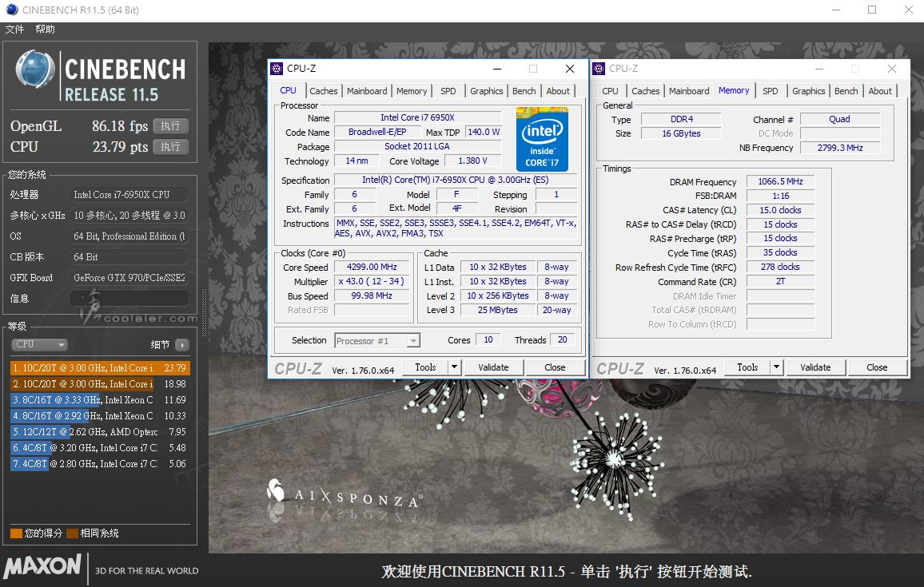Screen dimensions: 924x587
Task: Switch to Bench tab in left CPU-Z window
Action: tap(524, 91)
